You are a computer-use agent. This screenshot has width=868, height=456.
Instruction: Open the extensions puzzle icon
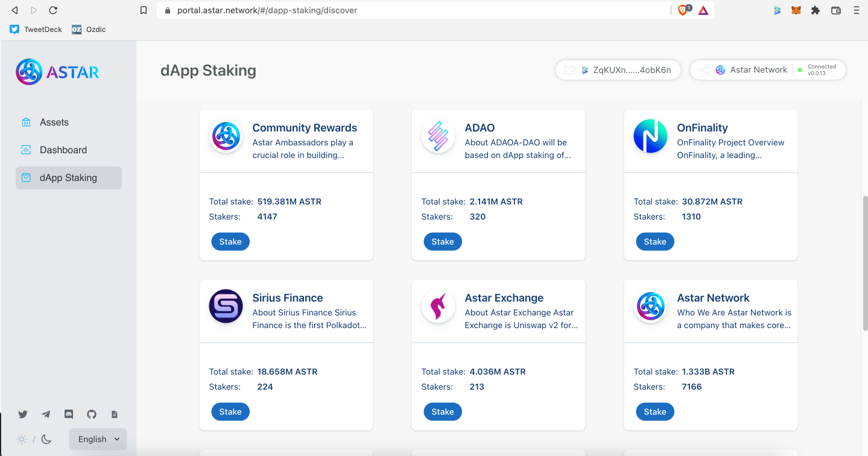pos(816,10)
